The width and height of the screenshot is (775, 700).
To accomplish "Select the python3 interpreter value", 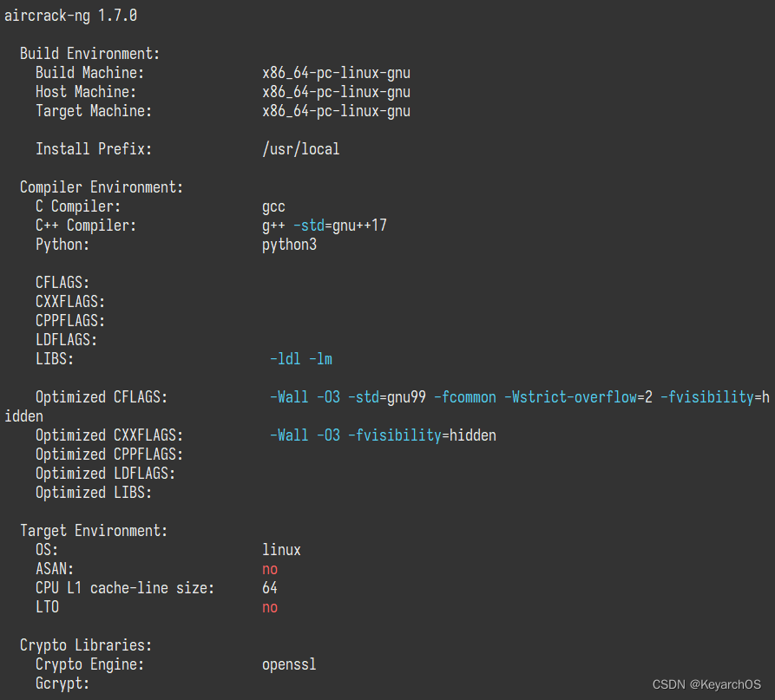I will click(x=289, y=244).
